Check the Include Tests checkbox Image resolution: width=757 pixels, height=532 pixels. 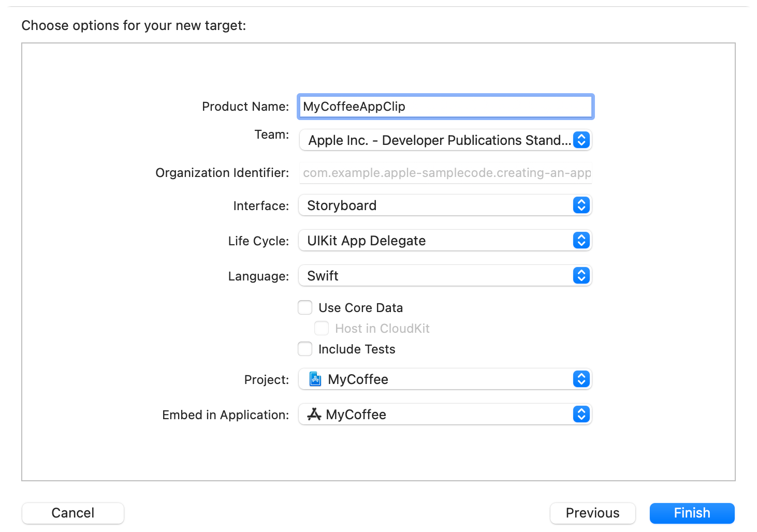pyautogui.click(x=305, y=349)
